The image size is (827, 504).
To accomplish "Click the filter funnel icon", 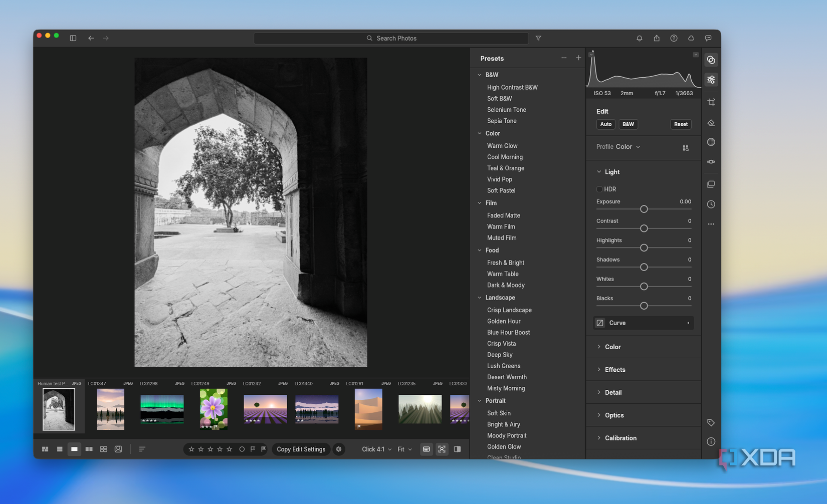I will coord(538,38).
